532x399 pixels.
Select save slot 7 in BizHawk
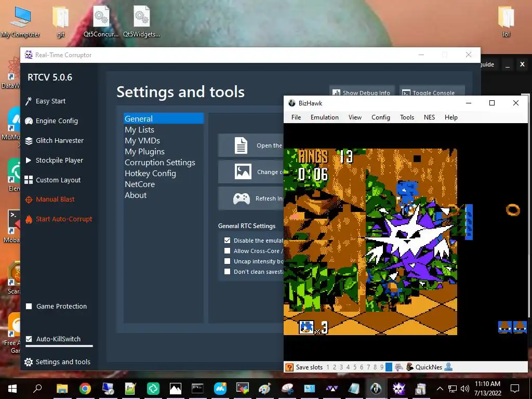coord(368,367)
